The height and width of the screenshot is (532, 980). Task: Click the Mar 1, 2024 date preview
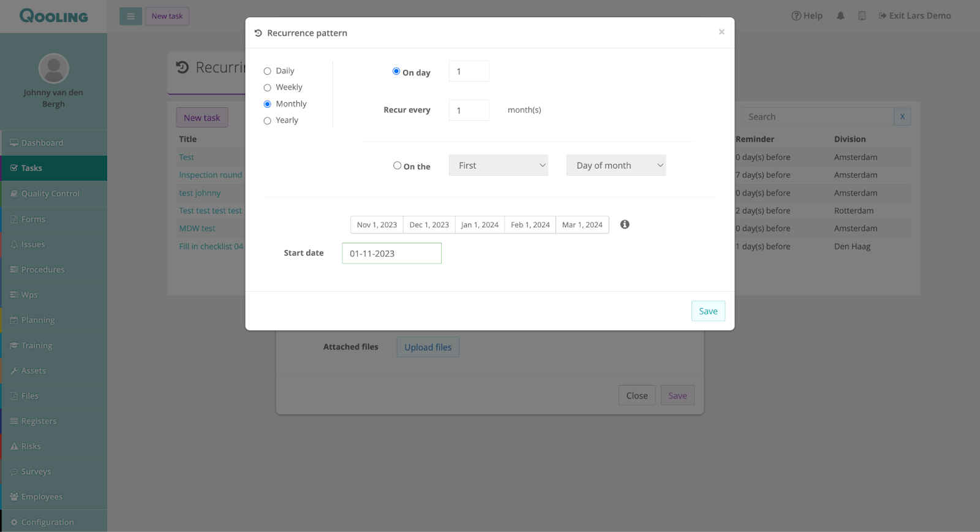click(582, 225)
